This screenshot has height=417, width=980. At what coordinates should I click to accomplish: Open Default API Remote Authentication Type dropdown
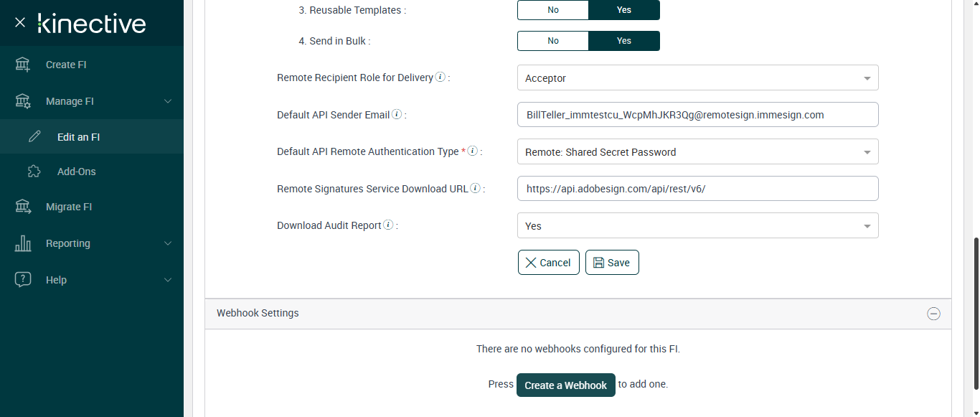click(697, 152)
